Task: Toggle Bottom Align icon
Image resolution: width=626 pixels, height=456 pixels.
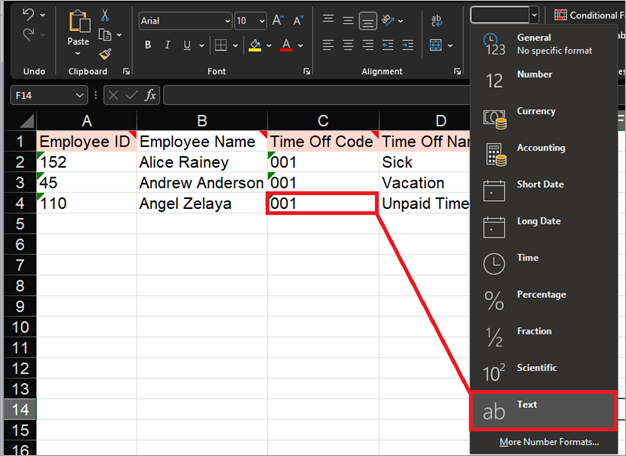Action: (x=368, y=21)
